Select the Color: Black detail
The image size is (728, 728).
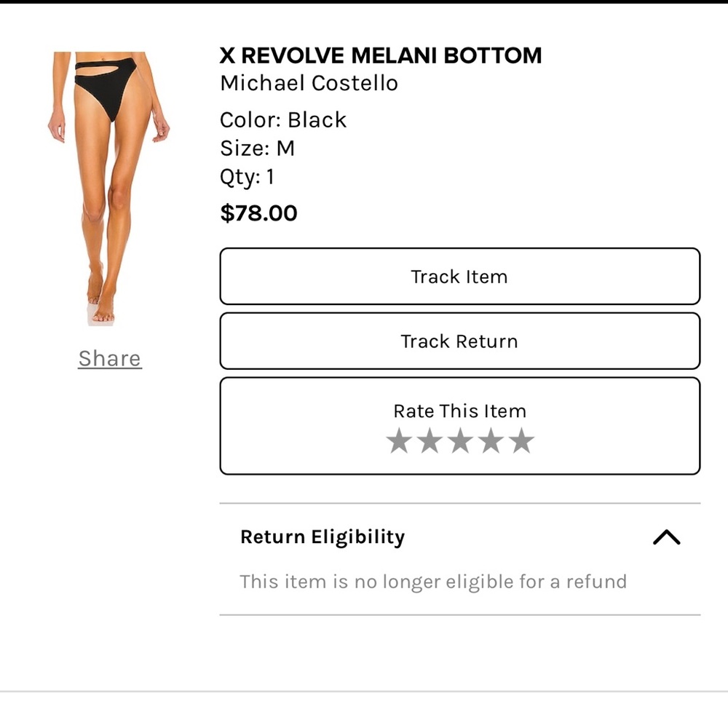(x=283, y=119)
